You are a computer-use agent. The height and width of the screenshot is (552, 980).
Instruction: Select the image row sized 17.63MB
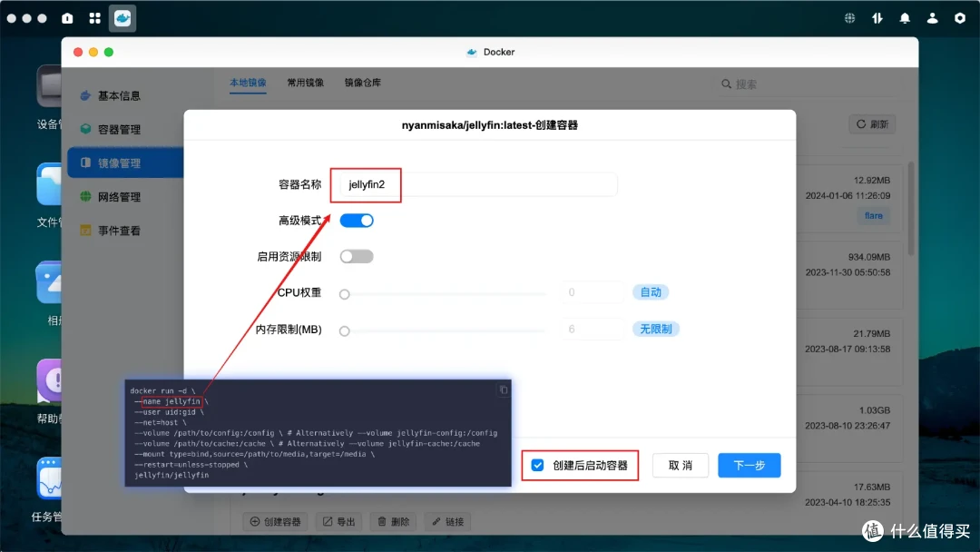(848, 503)
